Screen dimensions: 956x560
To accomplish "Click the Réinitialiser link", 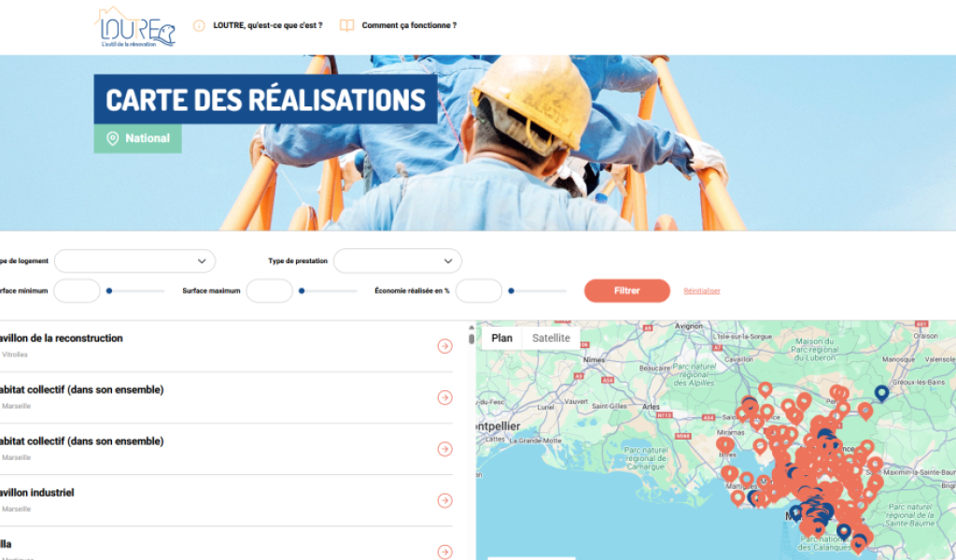I will 702,291.
